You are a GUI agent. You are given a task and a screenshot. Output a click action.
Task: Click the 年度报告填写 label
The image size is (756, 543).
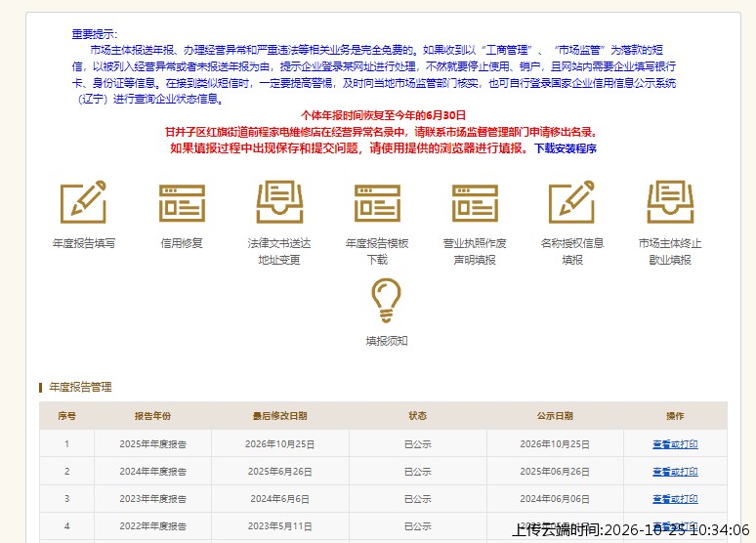coord(84,243)
